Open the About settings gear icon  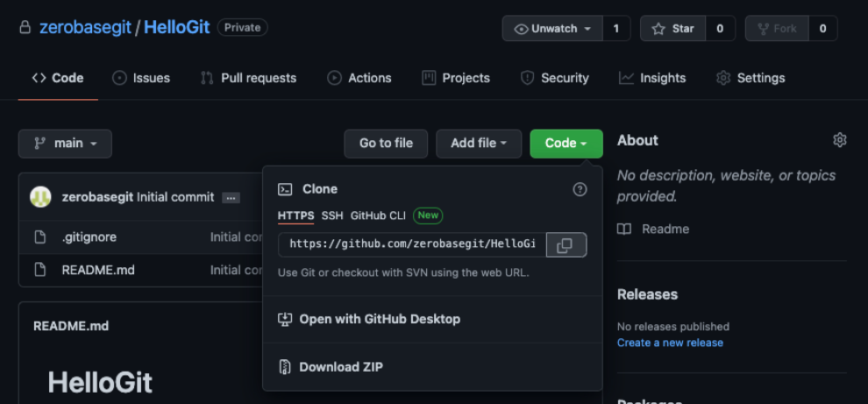click(840, 140)
